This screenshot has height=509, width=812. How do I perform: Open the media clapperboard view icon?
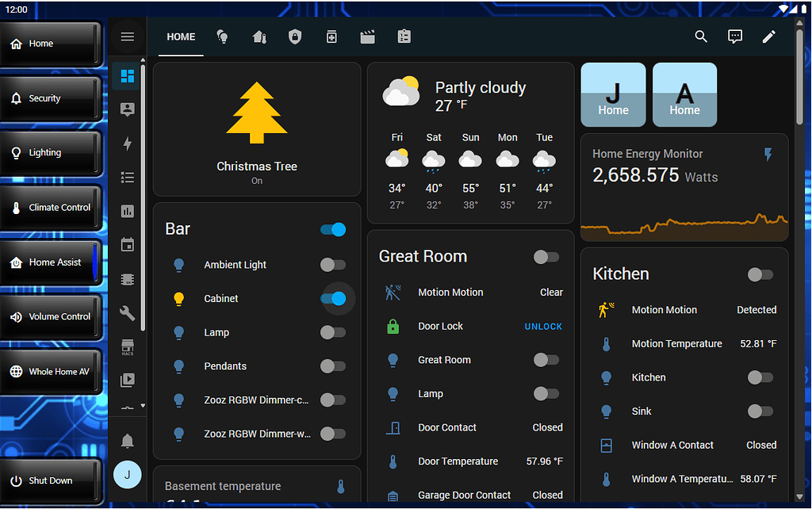pos(367,36)
